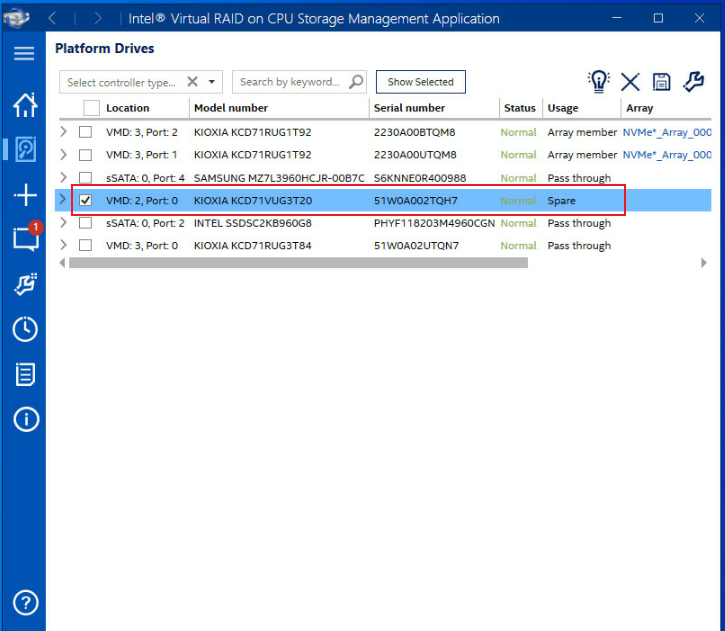Click the Show Selected button

(420, 82)
